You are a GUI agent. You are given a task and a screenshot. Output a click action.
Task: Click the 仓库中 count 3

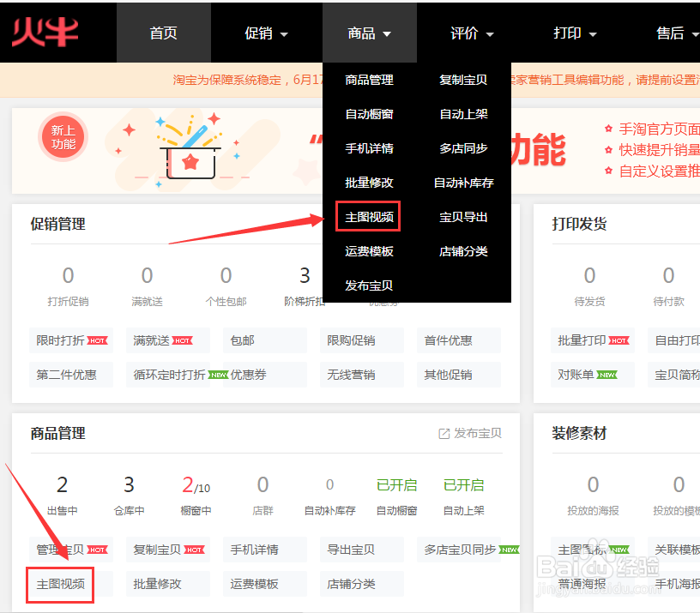(129, 485)
